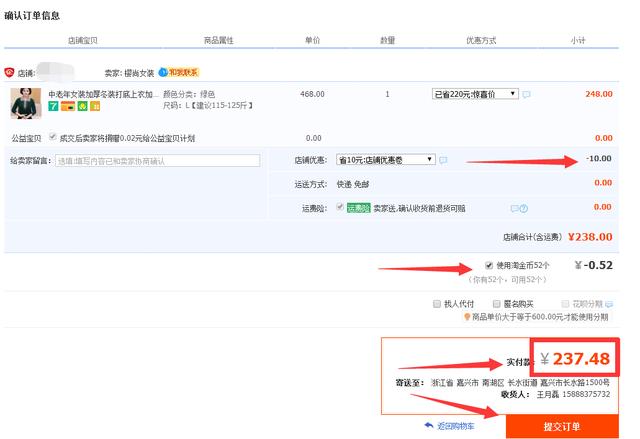This screenshot has height=439, width=640.
Task: Click the orange credit card payment badge
Action: point(68,106)
